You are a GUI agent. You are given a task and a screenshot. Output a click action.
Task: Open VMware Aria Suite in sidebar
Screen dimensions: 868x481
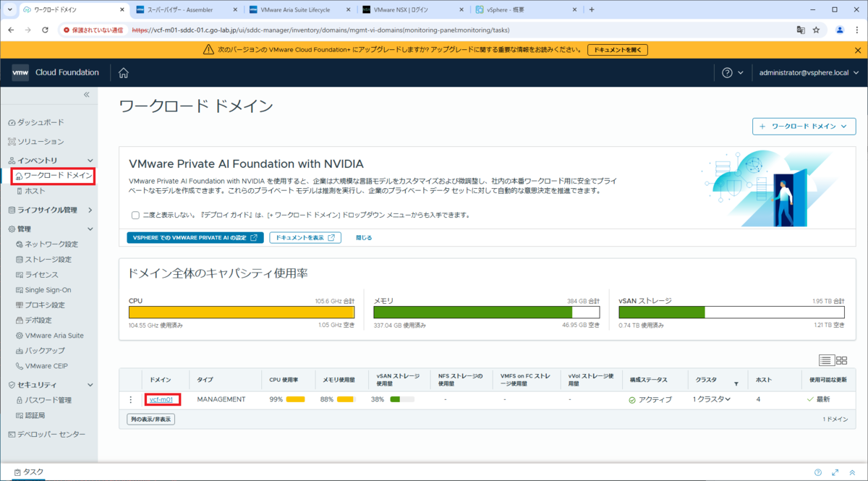tap(49, 336)
